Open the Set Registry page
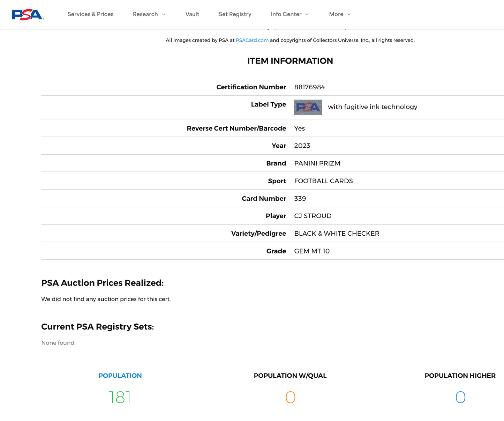This screenshot has width=504, height=421. 235,14
